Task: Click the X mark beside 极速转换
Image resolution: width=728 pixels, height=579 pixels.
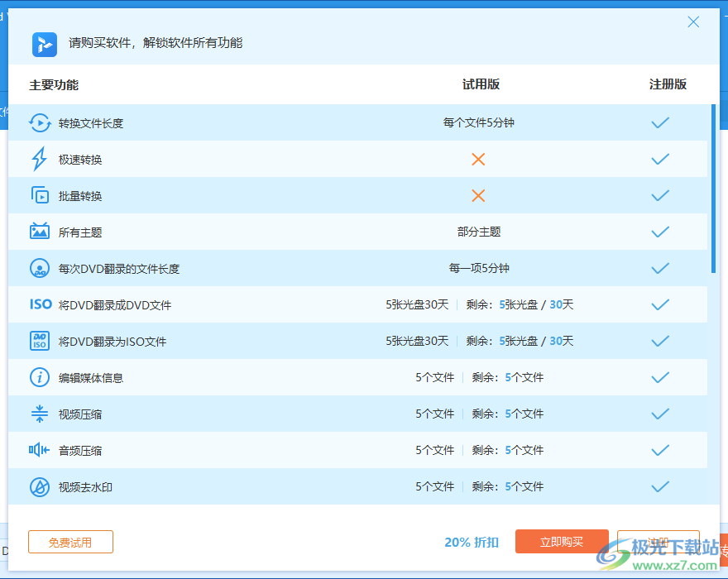Action: (x=478, y=159)
